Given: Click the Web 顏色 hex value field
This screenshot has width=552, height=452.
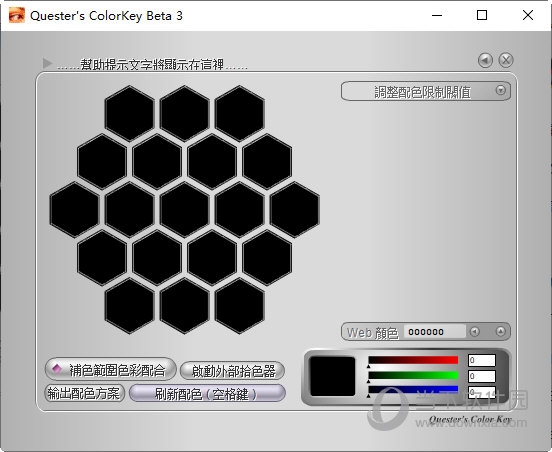Looking at the screenshot, I should [435, 332].
